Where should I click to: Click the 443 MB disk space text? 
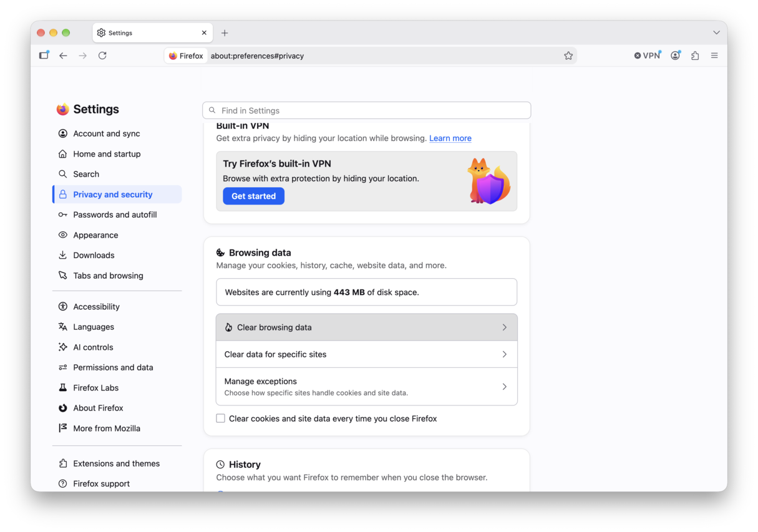(349, 292)
